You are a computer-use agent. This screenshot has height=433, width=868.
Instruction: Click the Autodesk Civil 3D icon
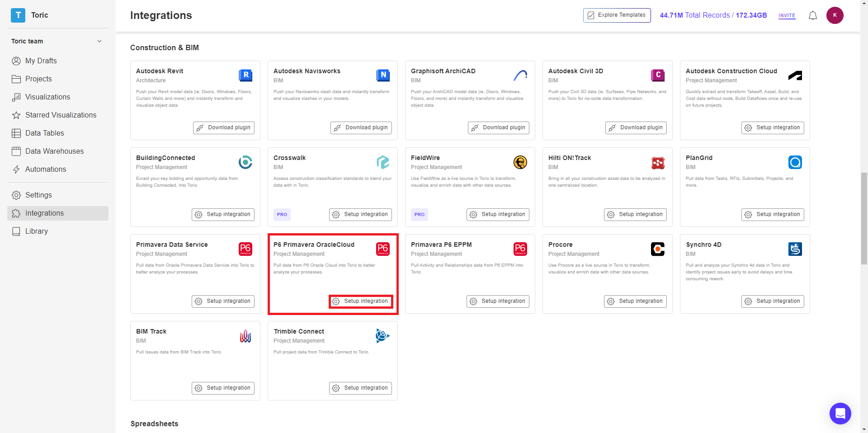(x=658, y=75)
